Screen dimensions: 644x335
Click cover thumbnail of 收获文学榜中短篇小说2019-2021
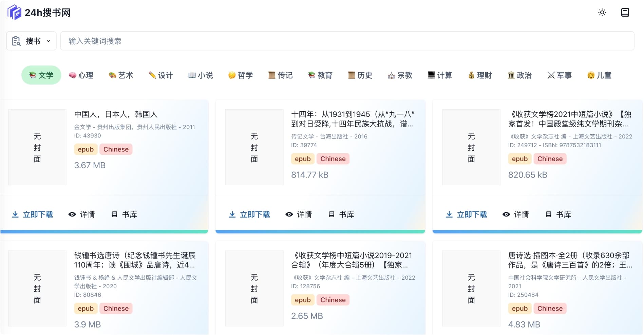[254, 289]
